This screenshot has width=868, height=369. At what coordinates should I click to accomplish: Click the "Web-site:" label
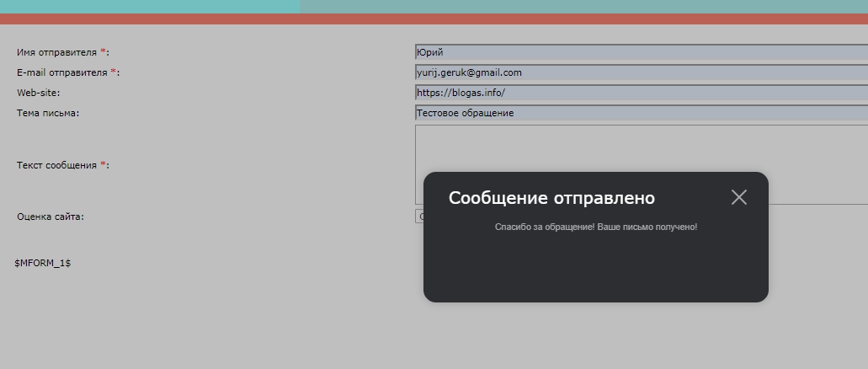click(38, 93)
